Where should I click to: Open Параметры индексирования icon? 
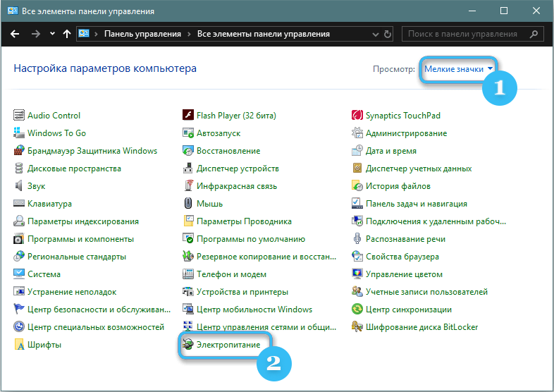[19, 221]
